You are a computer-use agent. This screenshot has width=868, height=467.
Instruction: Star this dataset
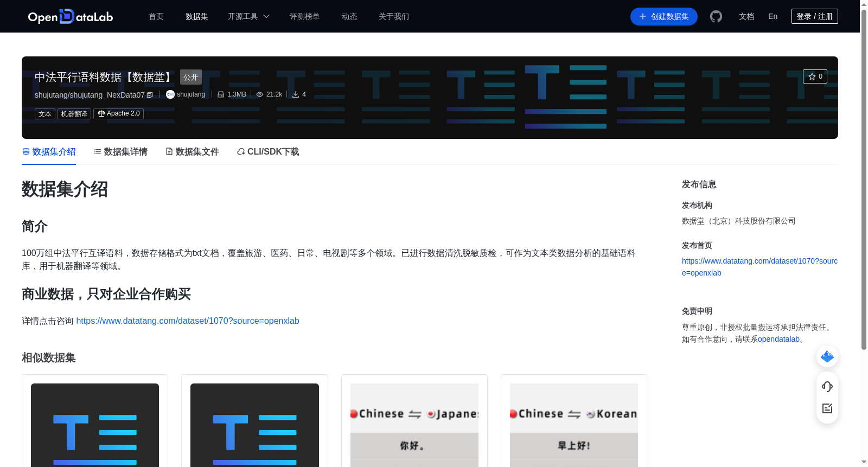click(815, 76)
